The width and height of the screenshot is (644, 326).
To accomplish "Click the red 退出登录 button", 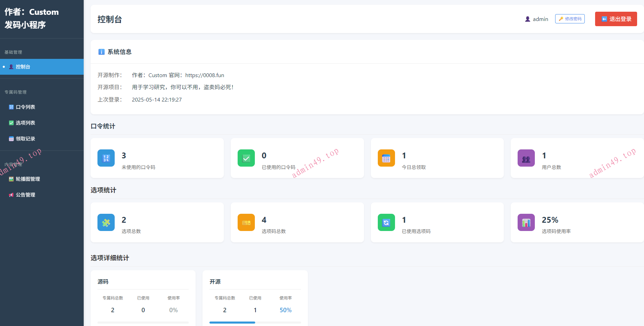I will (616, 19).
